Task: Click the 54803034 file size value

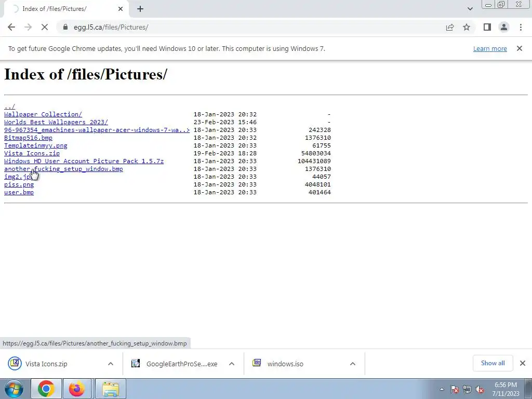Action: tap(316, 153)
